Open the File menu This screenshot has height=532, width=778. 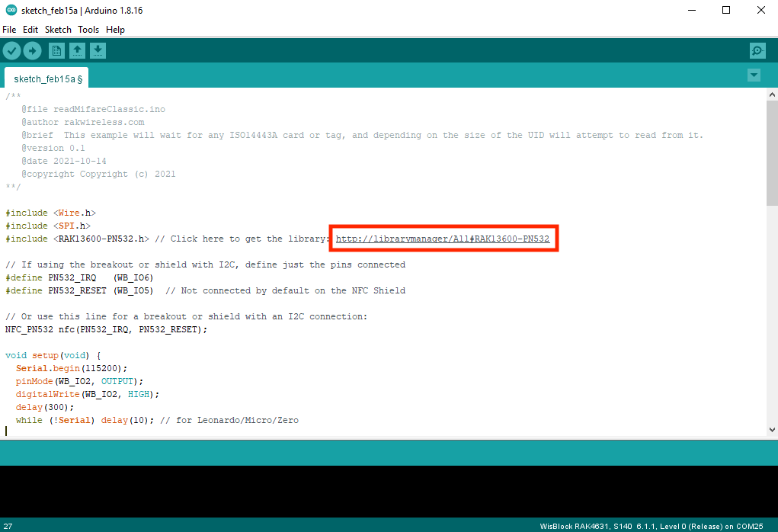[x=9, y=30]
